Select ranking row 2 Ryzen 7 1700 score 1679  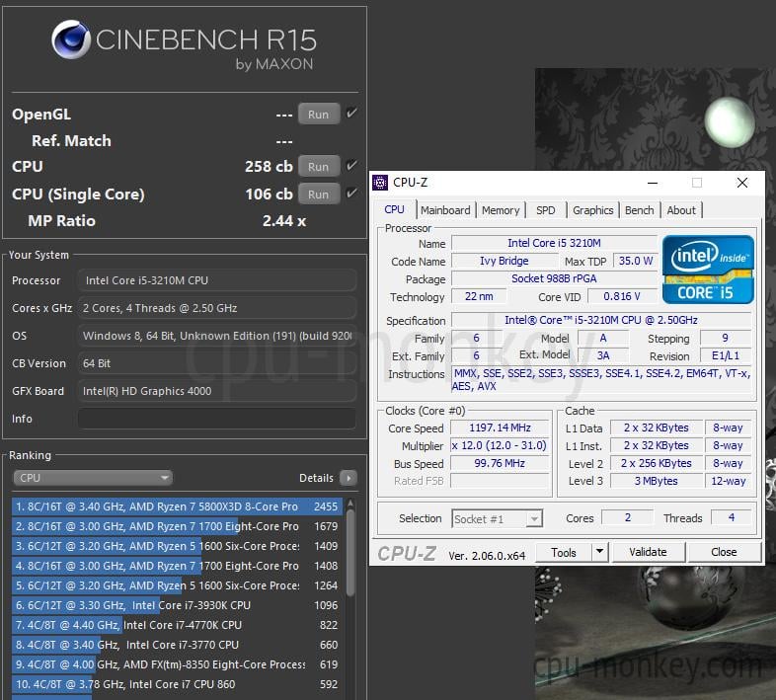click(177, 526)
